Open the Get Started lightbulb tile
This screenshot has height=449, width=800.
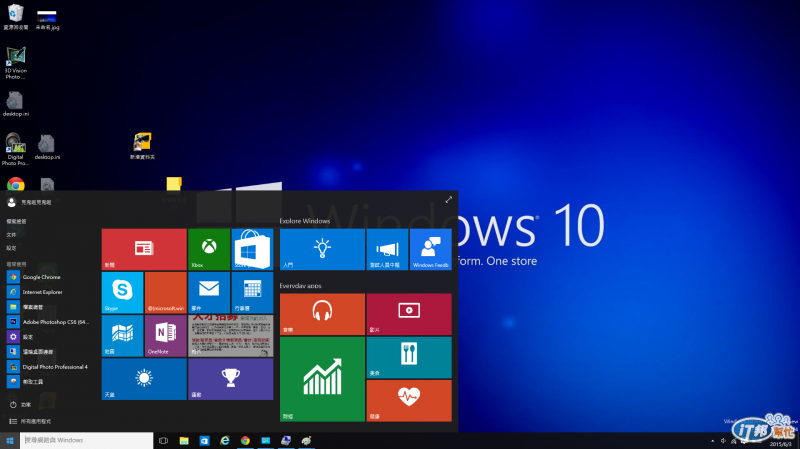(x=322, y=250)
